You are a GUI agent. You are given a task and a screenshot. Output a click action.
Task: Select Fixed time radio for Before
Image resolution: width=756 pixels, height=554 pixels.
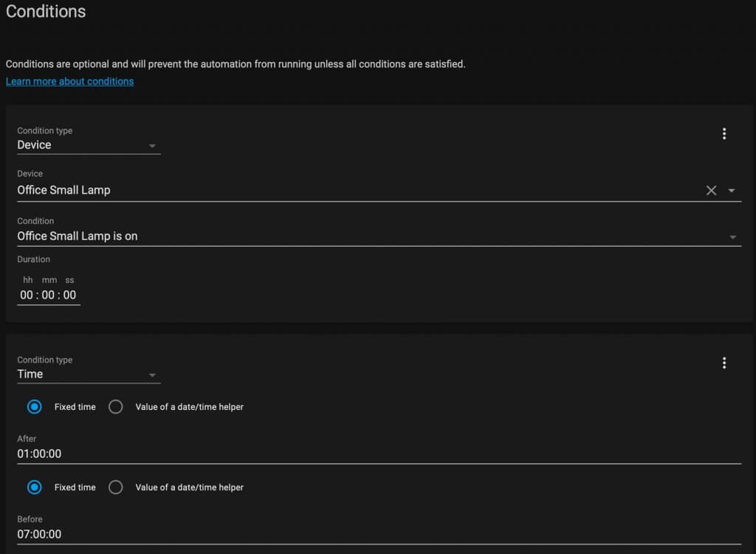pyautogui.click(x=34, y=488)
